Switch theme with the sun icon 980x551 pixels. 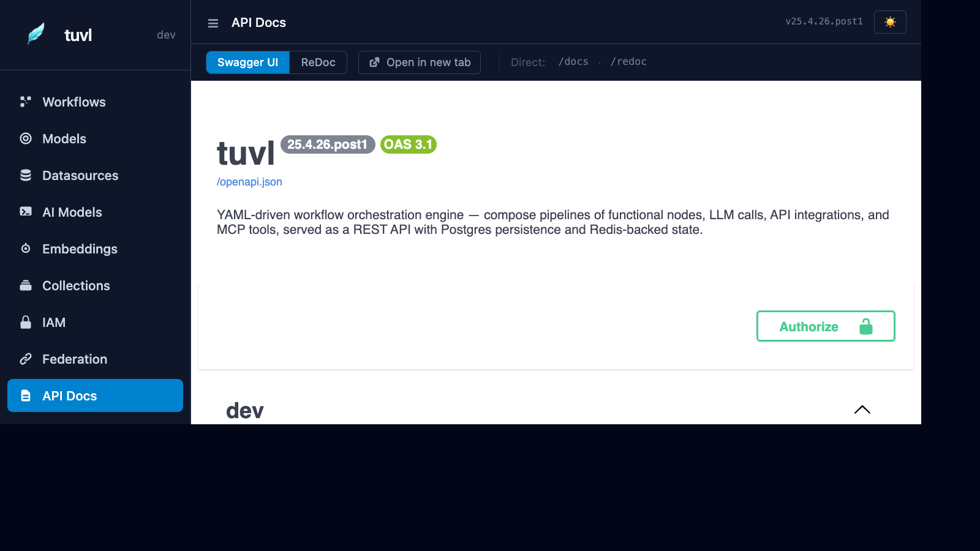click(890, 22)
